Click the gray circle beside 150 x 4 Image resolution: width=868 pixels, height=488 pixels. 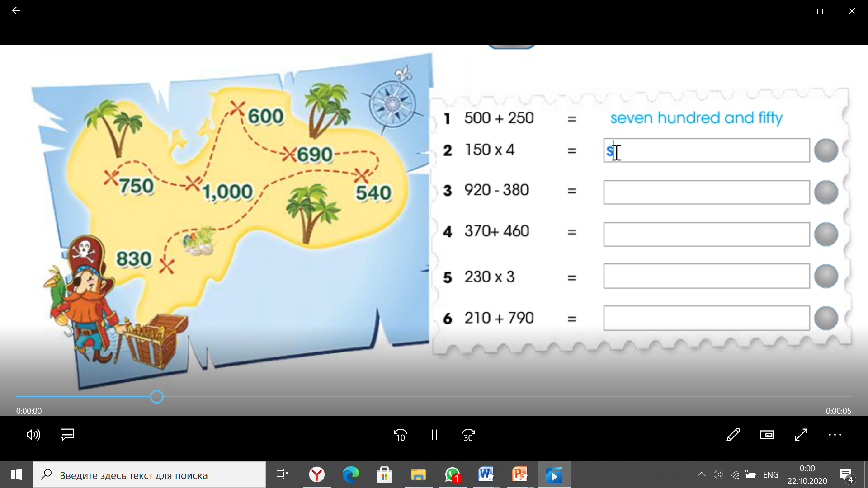tap(826, 150)
